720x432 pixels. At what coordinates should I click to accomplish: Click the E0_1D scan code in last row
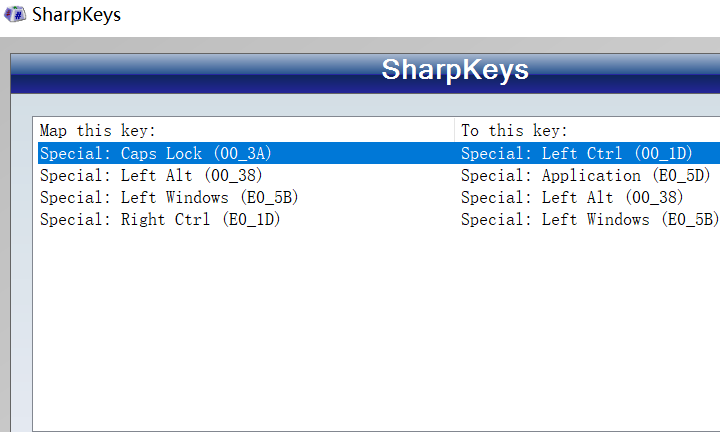252,219
